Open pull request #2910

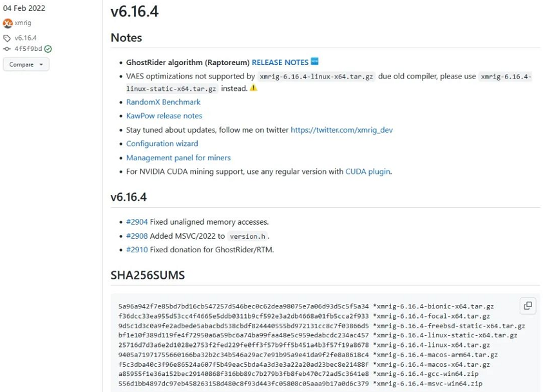[137, 250]
